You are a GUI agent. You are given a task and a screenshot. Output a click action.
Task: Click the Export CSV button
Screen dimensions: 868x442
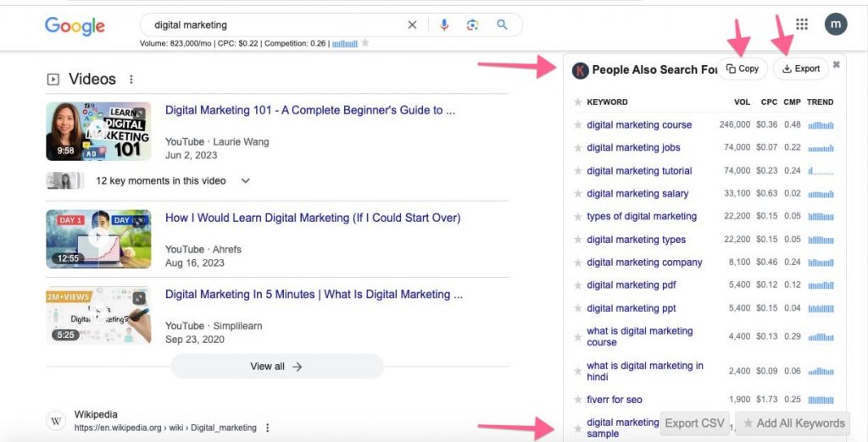695,423
